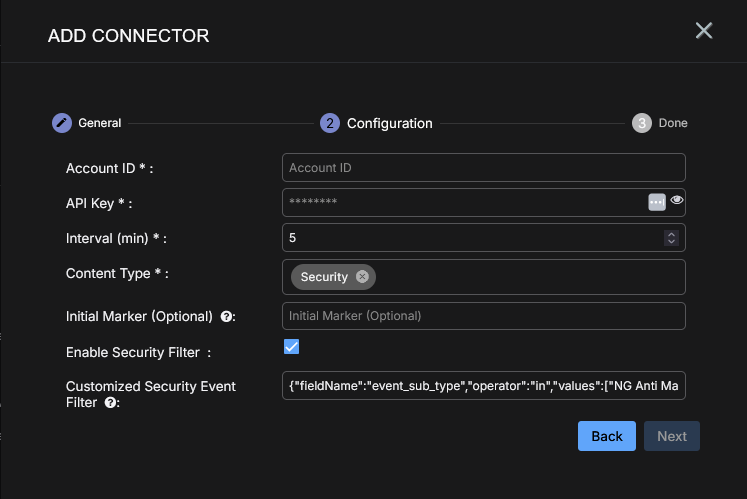
Task: Decrease Interval with the down arrow
Action: tap(671, 242)
